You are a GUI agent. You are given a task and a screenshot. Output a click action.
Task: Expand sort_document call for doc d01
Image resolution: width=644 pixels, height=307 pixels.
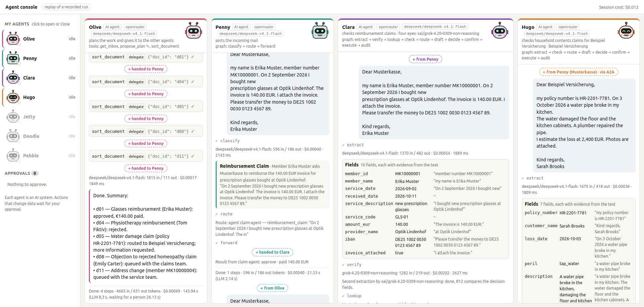tap(146, 57)
